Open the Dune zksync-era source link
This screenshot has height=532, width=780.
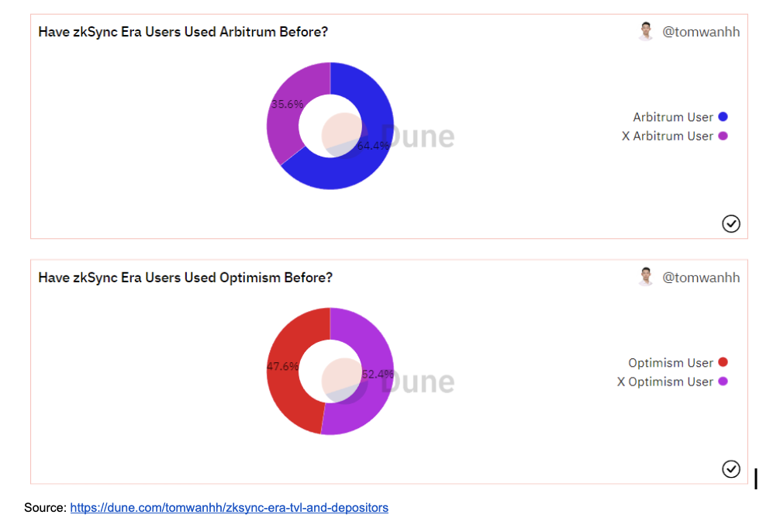click(230, 508)
